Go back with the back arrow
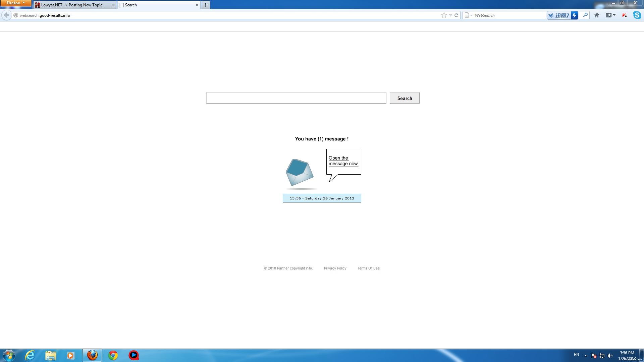644x362 pixels. coord(6,15)
